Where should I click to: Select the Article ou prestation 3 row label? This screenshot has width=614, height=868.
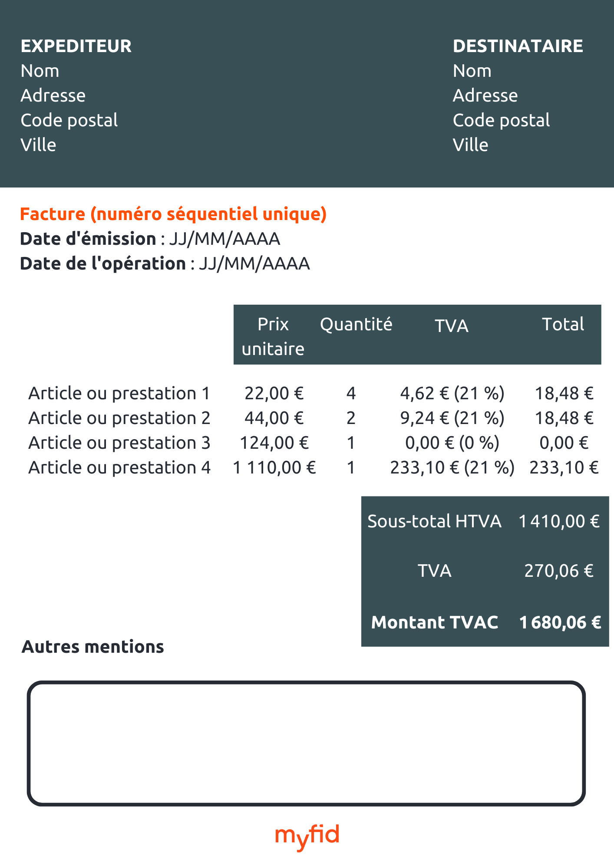pos(119,443)
